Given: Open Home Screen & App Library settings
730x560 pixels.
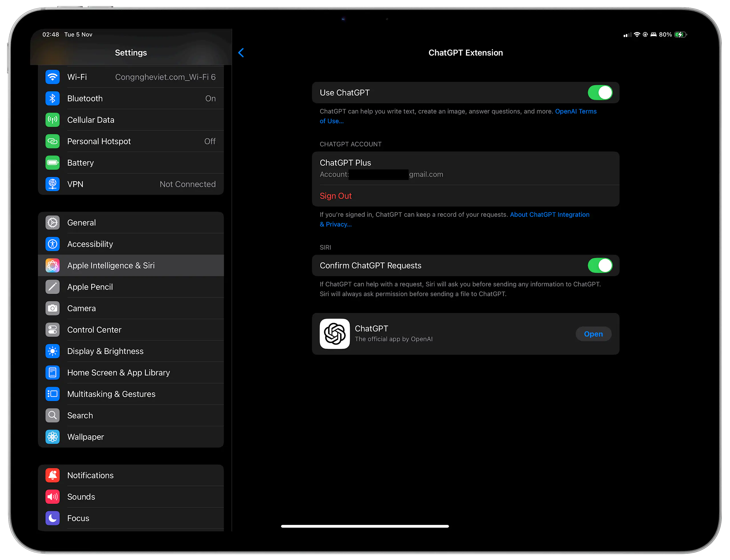Looking at the screenshot, I should click(x=131, y=373).
